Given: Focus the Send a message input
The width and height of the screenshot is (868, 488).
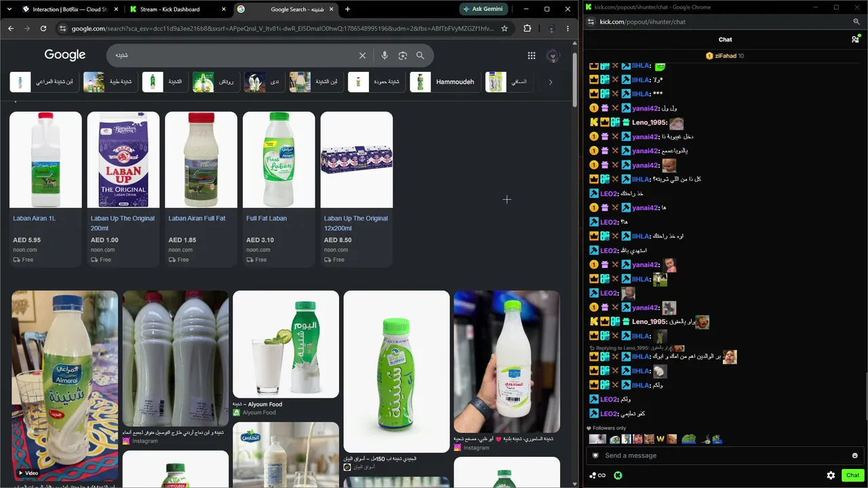Looking at the screenshot, I should 726,455.
